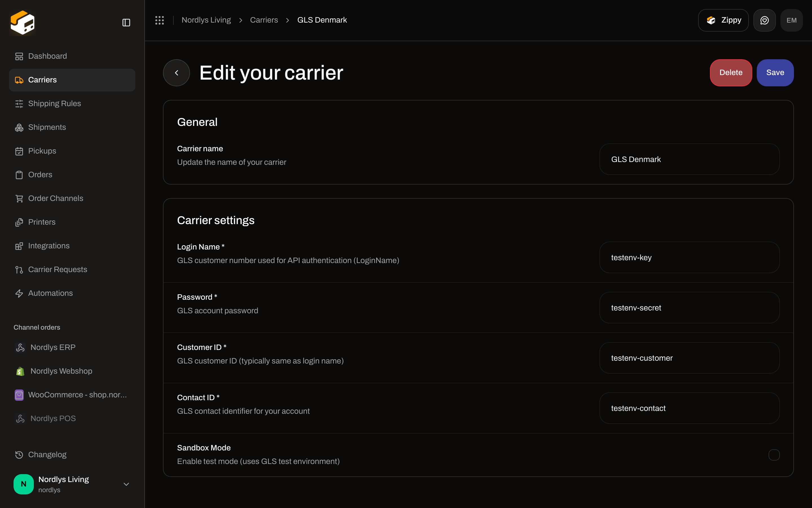Click the Carrier name input field

689,159
